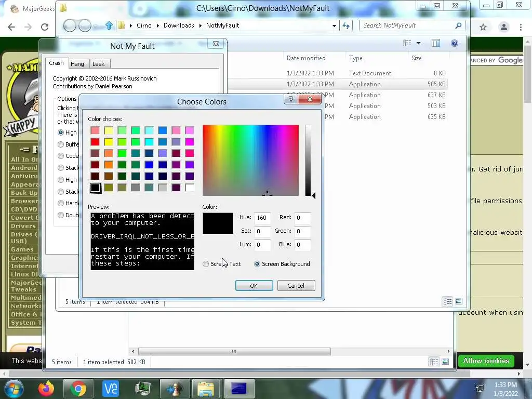Open the Android category link on MajorGeeks
The image size is (532, 399).
pyautogui.click(x=24, y=168)
